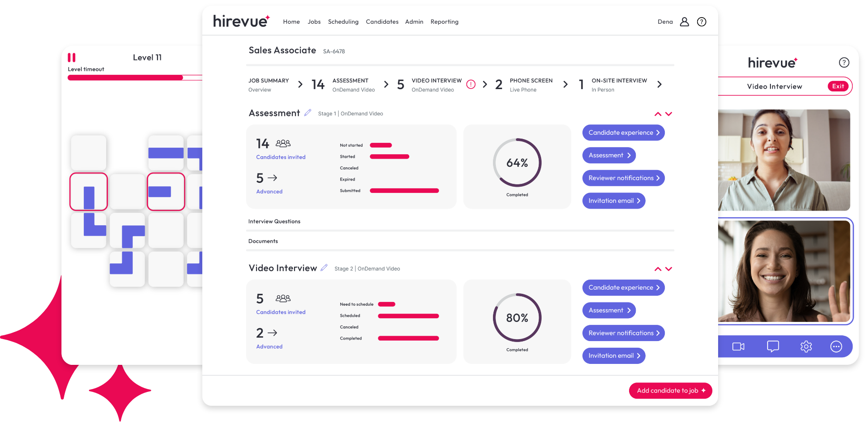Edit Assessment stage name with pencil icon
This screenshot has width=868, height=422.
[x=308, y=113]
